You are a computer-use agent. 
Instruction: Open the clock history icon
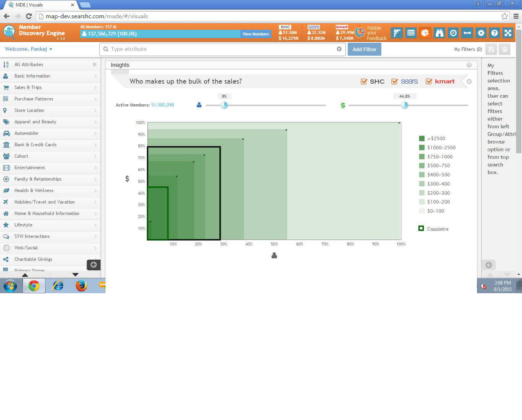(x=453, y=33)
